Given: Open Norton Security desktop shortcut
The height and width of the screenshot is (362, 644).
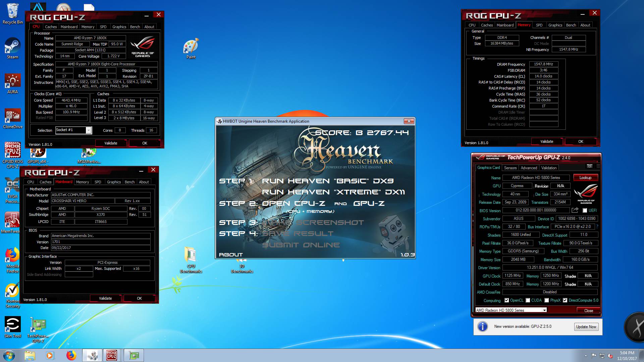Looking at the screenshot, I should (13, 296).
